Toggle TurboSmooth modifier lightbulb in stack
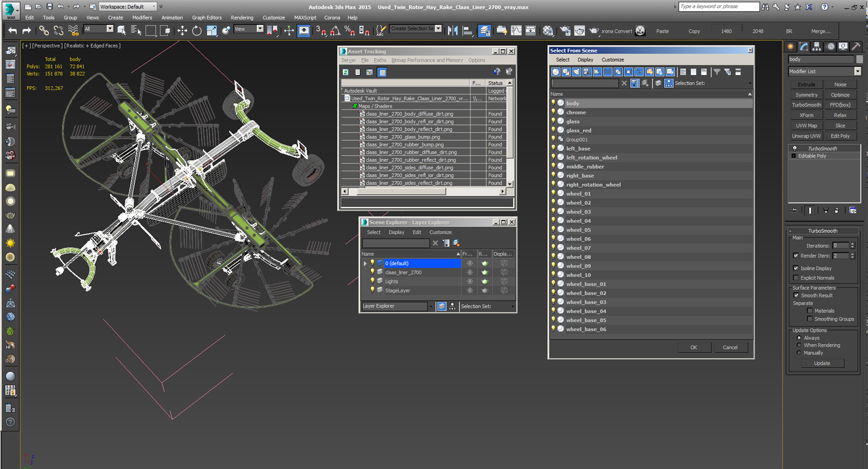This screenshot has width=868, height=469. click(795, 148)
